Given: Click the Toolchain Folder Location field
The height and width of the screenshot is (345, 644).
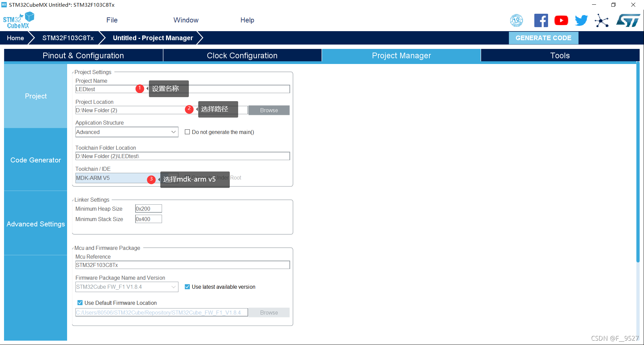Looking at the screenshot, I should click(x=182, y=156).
